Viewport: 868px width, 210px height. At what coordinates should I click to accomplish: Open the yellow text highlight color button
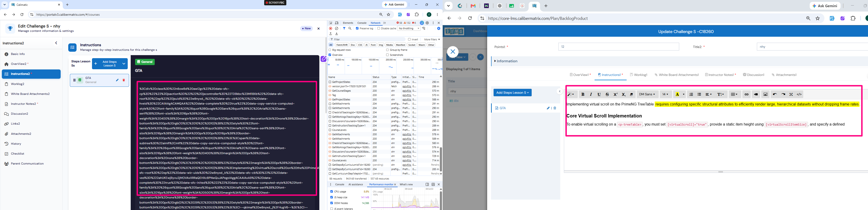point(677,94)
